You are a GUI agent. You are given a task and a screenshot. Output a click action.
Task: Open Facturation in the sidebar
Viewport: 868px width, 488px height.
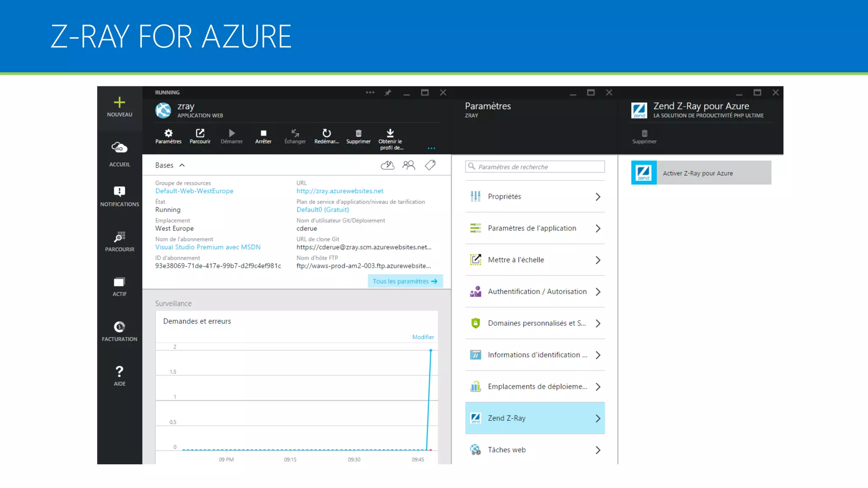point(120,331)
